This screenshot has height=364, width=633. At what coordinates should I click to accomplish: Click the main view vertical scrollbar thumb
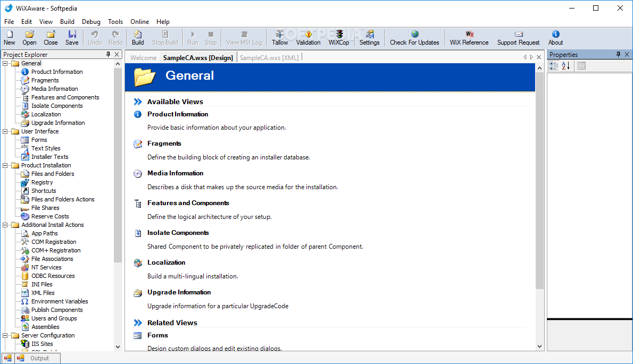(540, 181)
